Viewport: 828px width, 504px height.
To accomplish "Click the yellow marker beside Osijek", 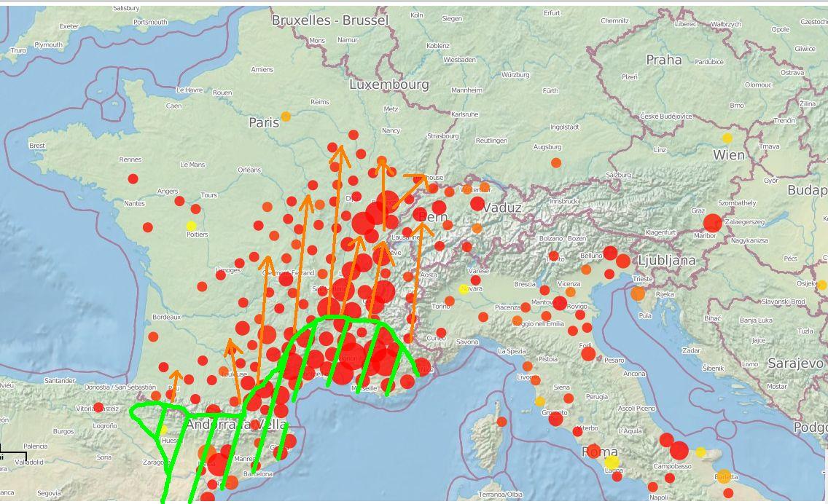I will coord(821,285).
